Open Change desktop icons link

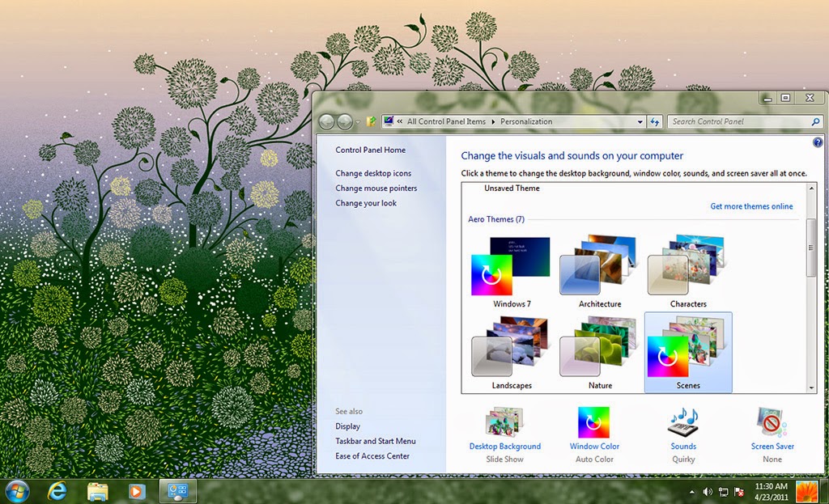click(x=373, y=173)
